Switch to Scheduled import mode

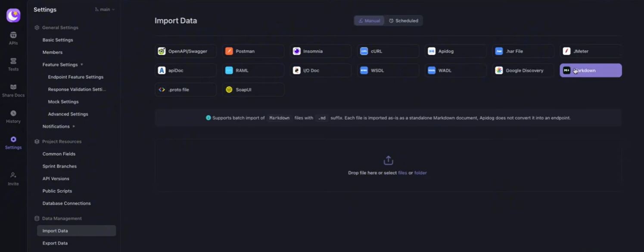pos(404,21)
